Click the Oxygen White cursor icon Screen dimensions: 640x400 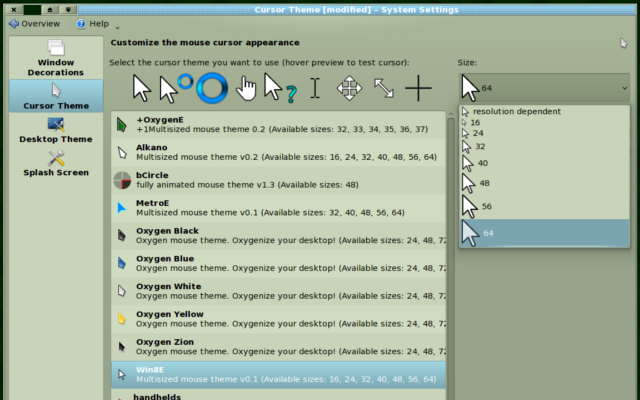tap(122, 291)
